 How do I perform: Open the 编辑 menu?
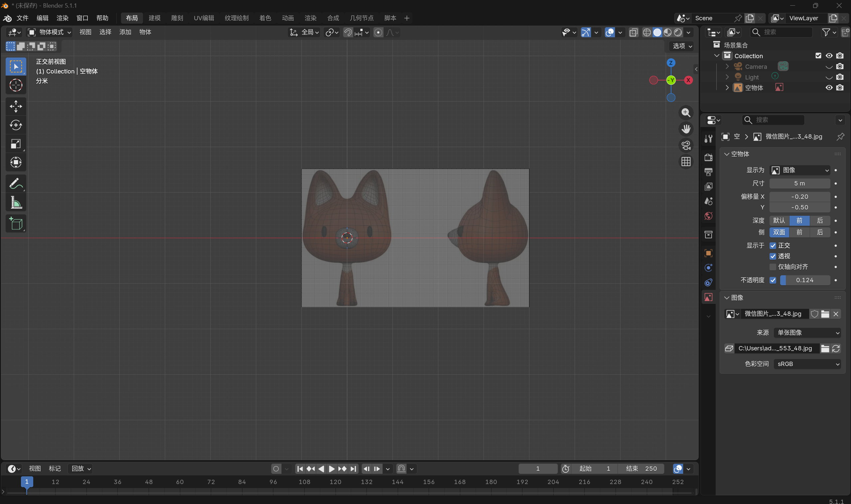43,18
